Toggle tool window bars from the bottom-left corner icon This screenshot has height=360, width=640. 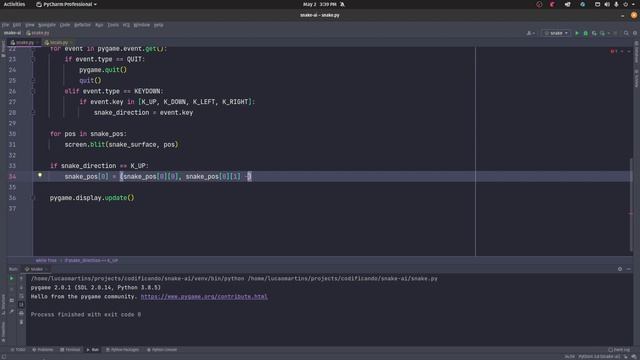click(3, 357)
